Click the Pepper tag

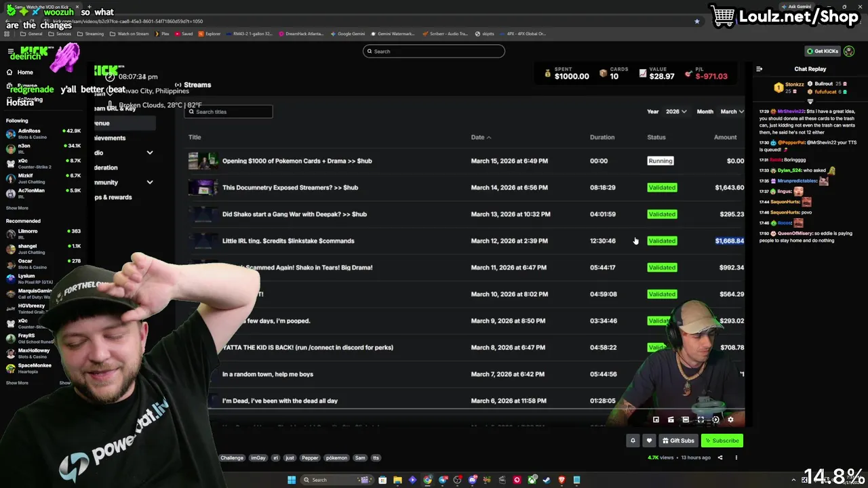click(x=310, y=458)
